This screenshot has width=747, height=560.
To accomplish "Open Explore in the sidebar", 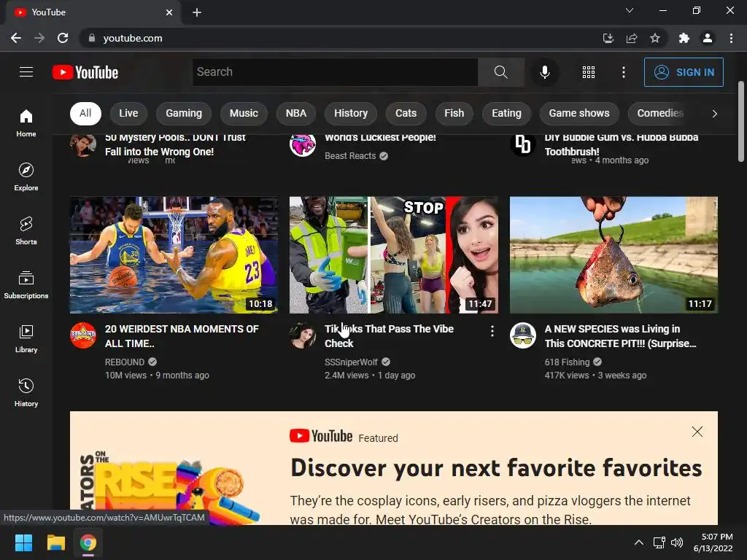I will click(x=26, y=176).
